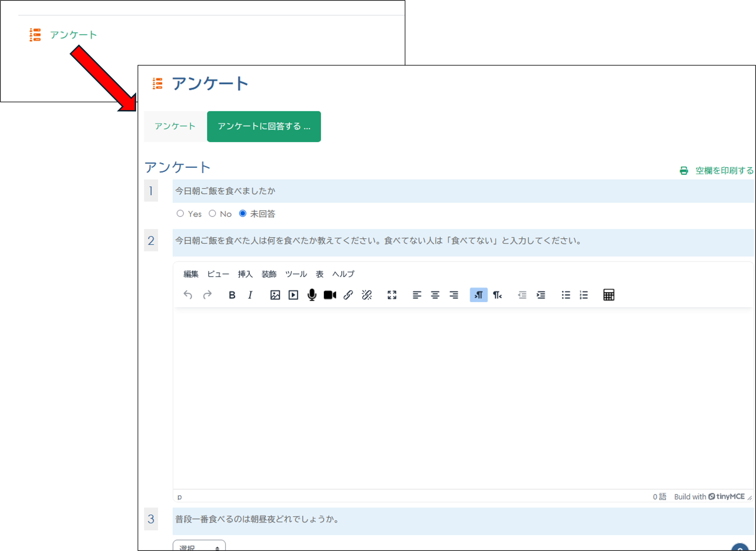Select the 未回答 radio button
This screenshot has width=756, height=551.
coord(243,214)
